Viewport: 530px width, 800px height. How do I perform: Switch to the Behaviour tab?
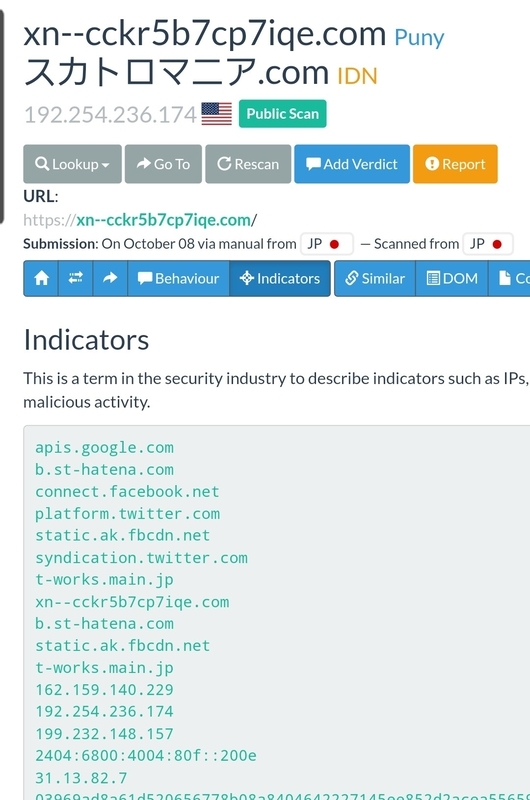click(x=179, y=279)
